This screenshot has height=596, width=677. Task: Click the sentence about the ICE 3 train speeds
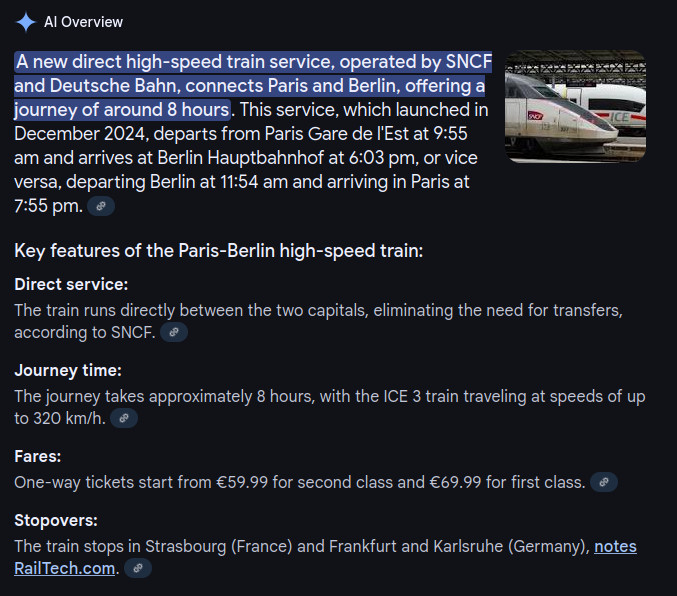tap(330, 407)
